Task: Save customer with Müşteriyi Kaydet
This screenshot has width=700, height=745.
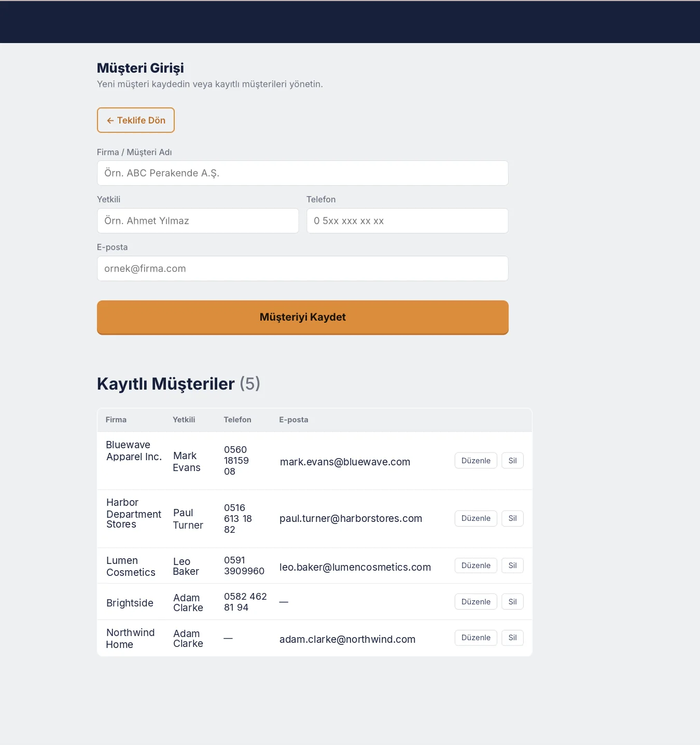Action: 303,318
